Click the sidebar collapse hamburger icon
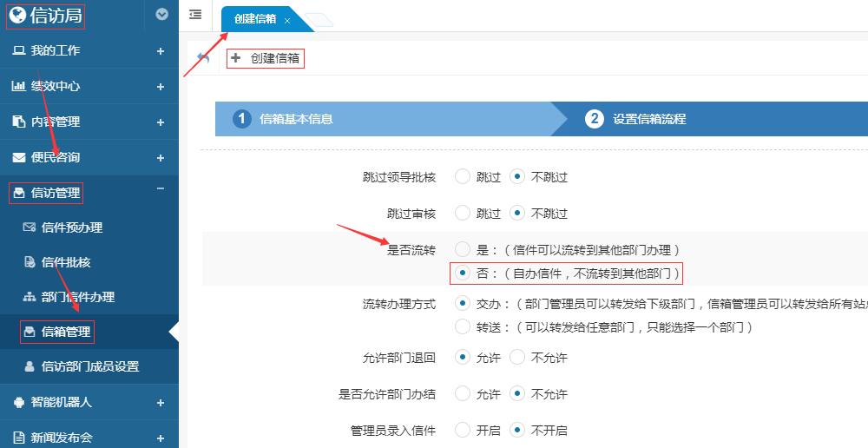Viewport: 868px width, 448px height. [195, 14]
